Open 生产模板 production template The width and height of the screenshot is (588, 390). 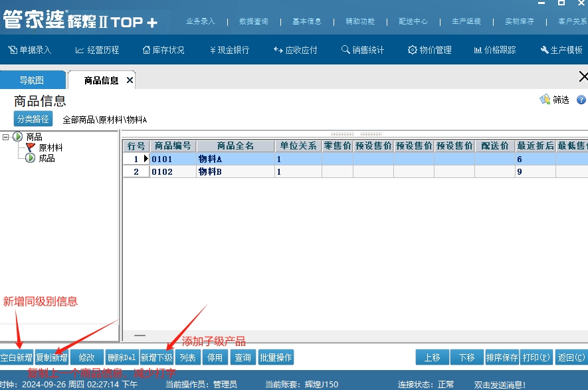pyautogui.click(x=561, y=50)
